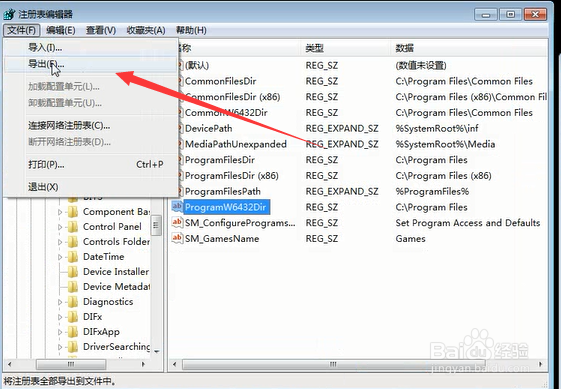This screenshot has width=561, height=389.
Task: Click the %SystemRoot%\Media data cell
Action: click(x=445, y=144)
